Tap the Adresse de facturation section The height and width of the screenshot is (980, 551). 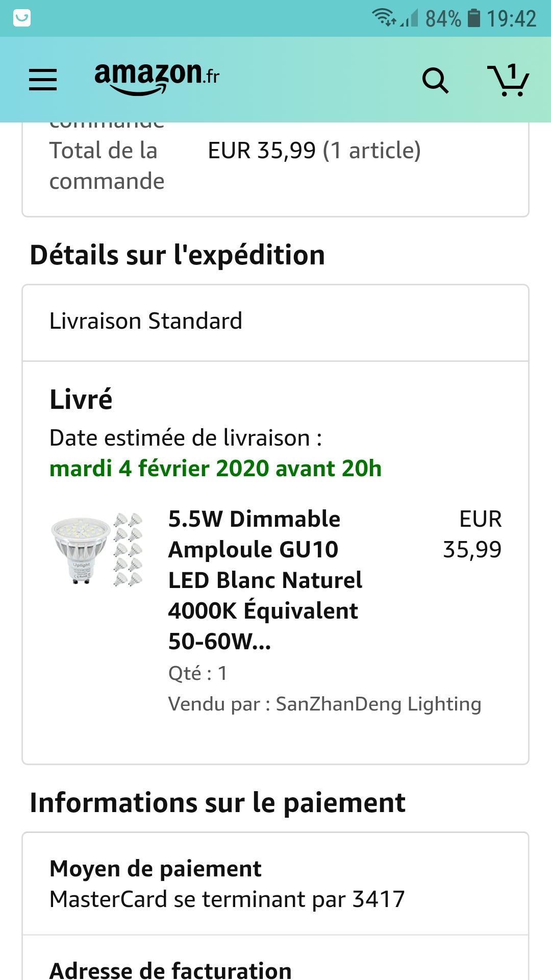170,969
